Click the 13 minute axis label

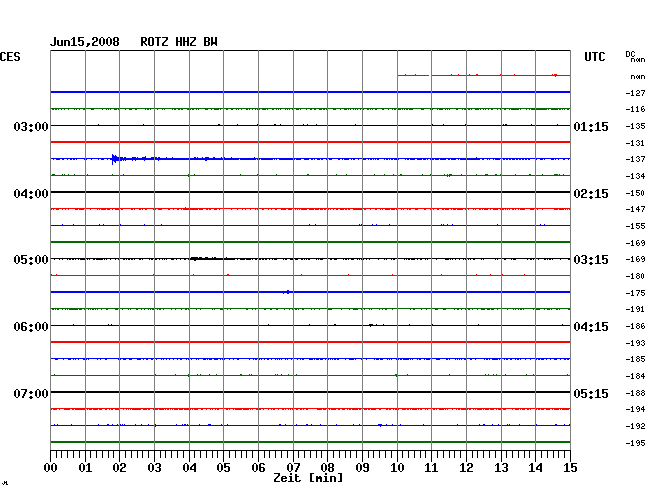point(501,468)
